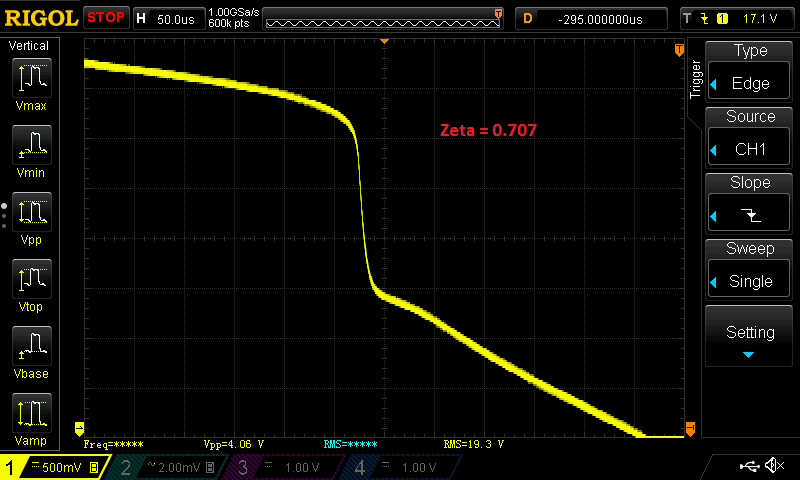Toggle channel 4 at 1.00 V
This screenshot has height=480, width=800.
pos(404,467)
